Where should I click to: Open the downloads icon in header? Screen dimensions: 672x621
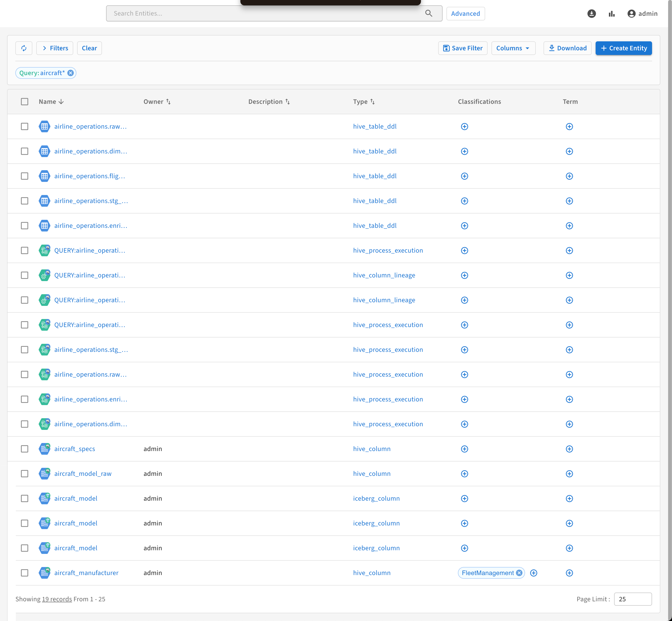[591, 13]
